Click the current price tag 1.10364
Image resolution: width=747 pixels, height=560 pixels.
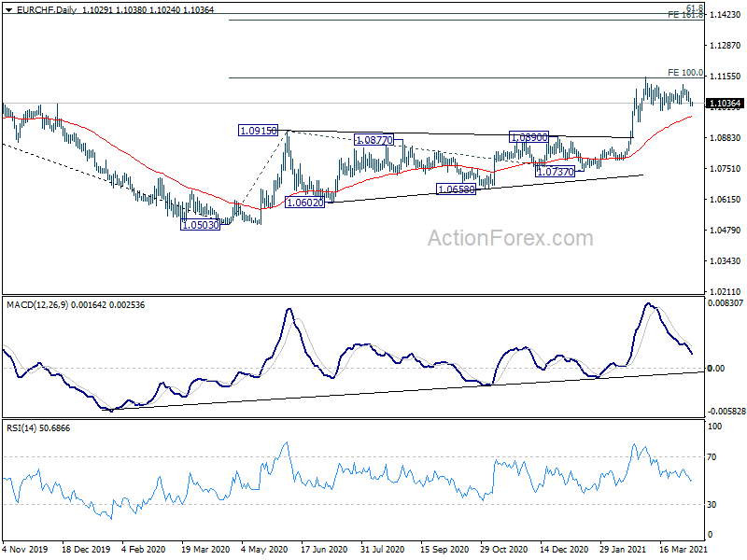click(725, 103)
